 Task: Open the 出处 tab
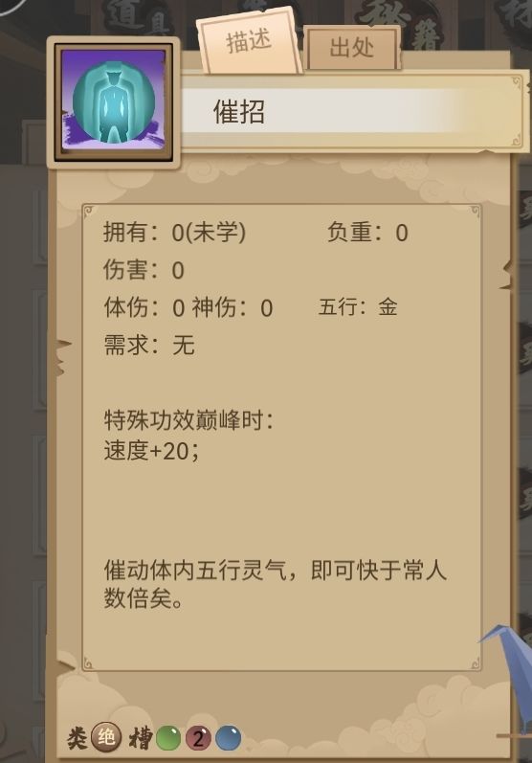point(352,48)
